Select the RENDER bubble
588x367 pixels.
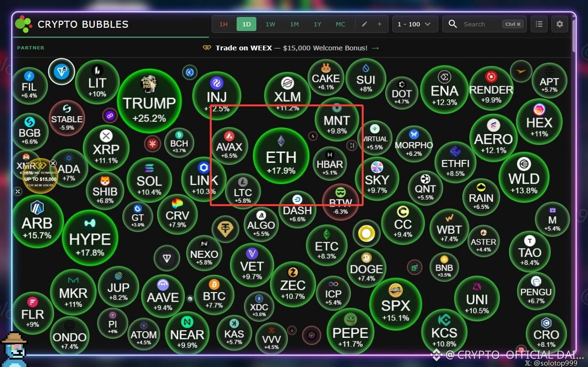pos(491,88)
